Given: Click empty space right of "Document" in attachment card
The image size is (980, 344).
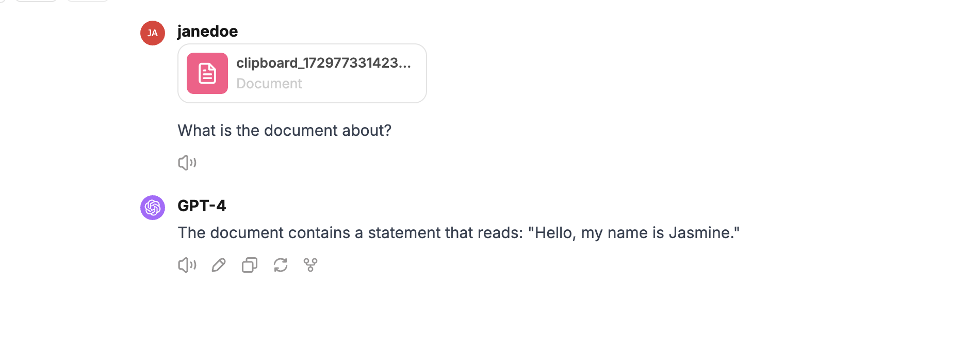Looking at the screenshot, I should 361,84.
